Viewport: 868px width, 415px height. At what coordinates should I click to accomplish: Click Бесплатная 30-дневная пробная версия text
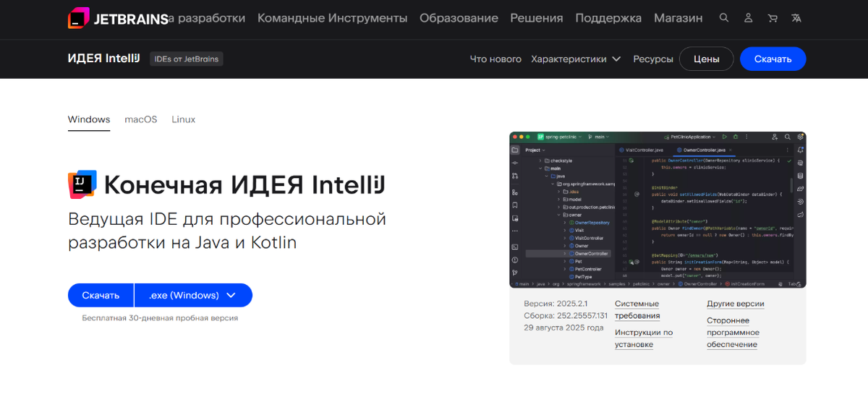[x=160, y=318]
